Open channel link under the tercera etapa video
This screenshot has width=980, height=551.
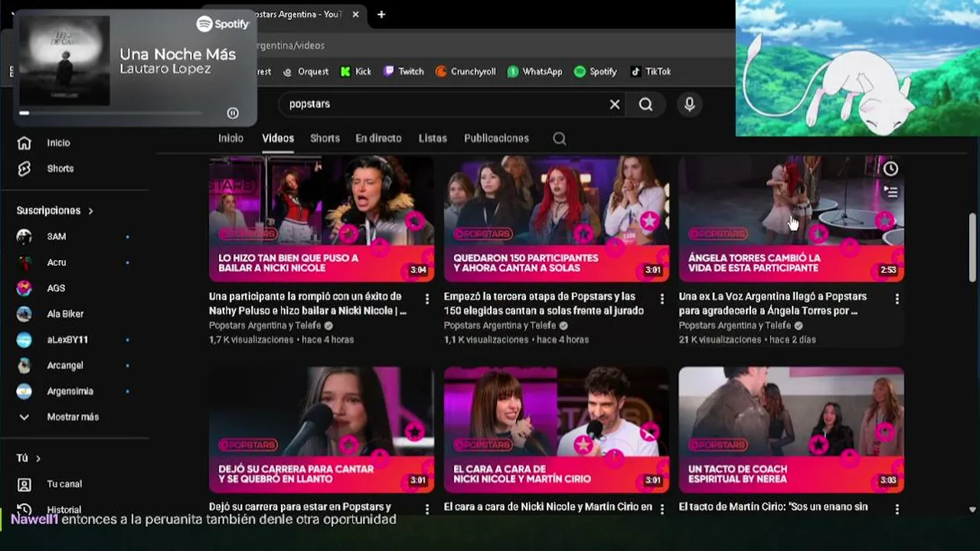tap(500, 326)
